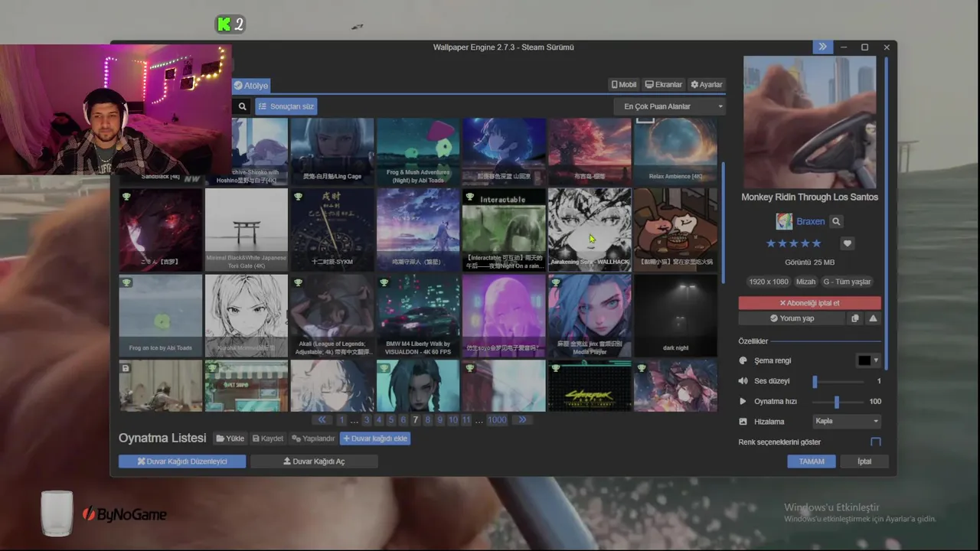Click the 1920 x 1080 resolution tag
Image resolution: width=980 pixels, height=551 pixels.
[768, 282]
